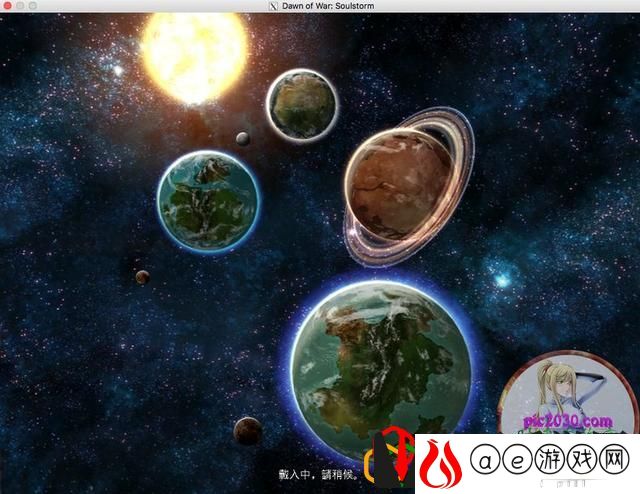Click the '載入中,請稍候。' loading text
640x494 pixels.
[x=320, y=474]
